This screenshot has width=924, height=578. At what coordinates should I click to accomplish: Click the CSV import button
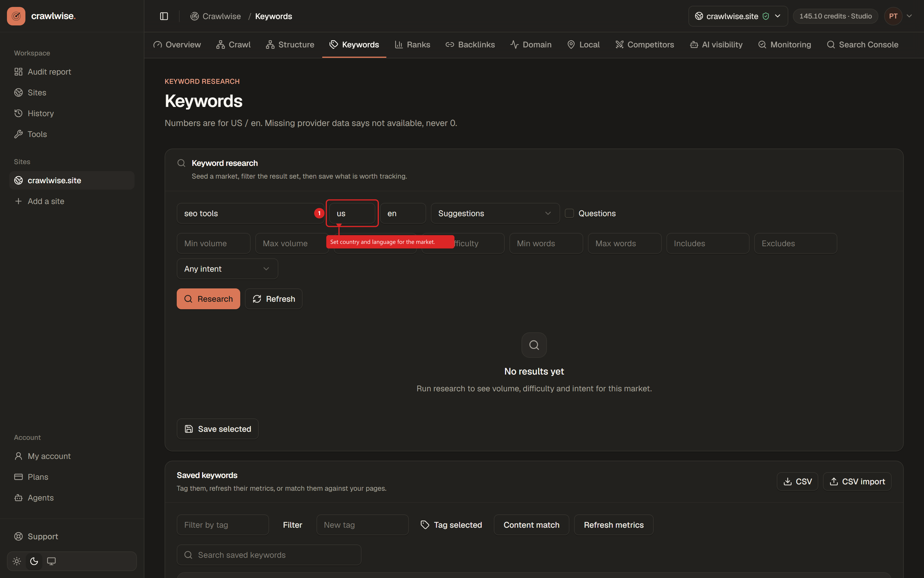[857, 482]
